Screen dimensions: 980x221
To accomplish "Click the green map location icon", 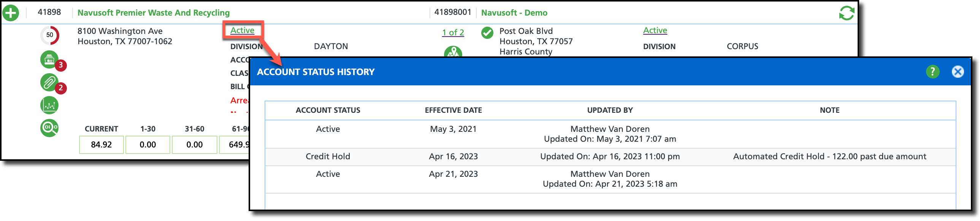I will click(x=453, y=52).
